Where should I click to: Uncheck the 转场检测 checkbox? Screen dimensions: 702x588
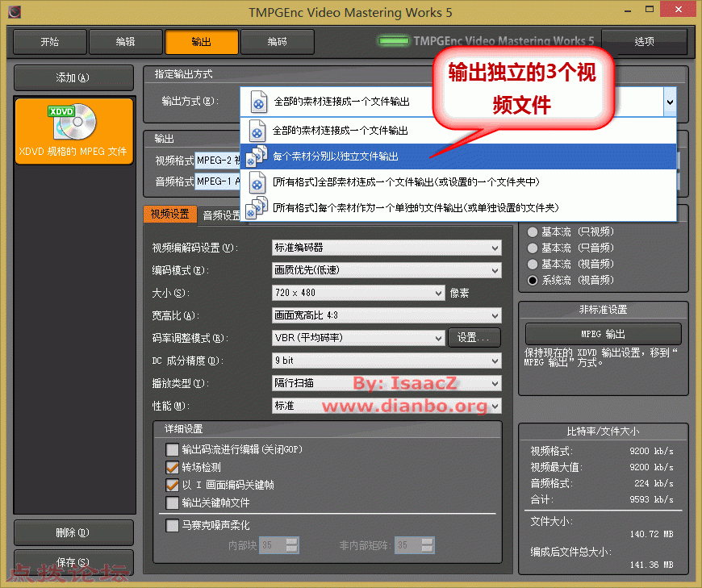click(172, 467)
